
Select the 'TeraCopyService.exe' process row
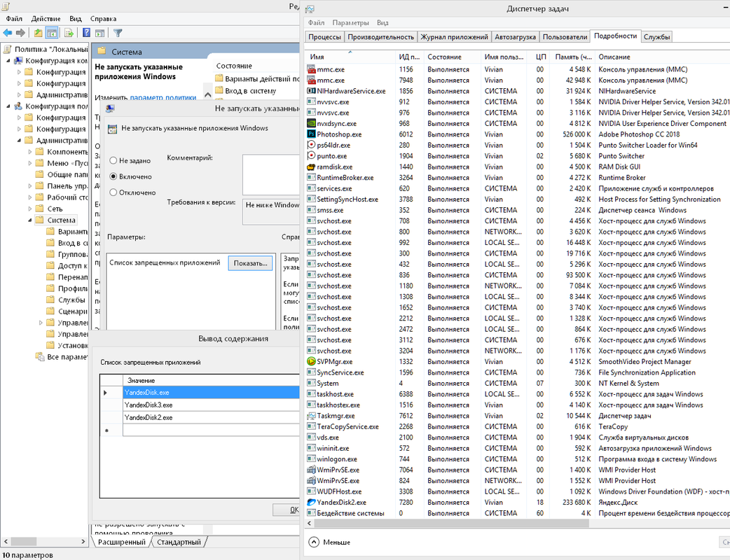tap(518, 426)
